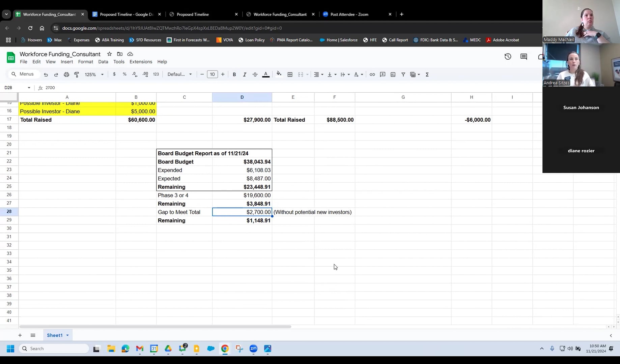This screenshot has height=364, width=620.
Task: Open the 125% zoom dropdown
Action: [94, 74]
